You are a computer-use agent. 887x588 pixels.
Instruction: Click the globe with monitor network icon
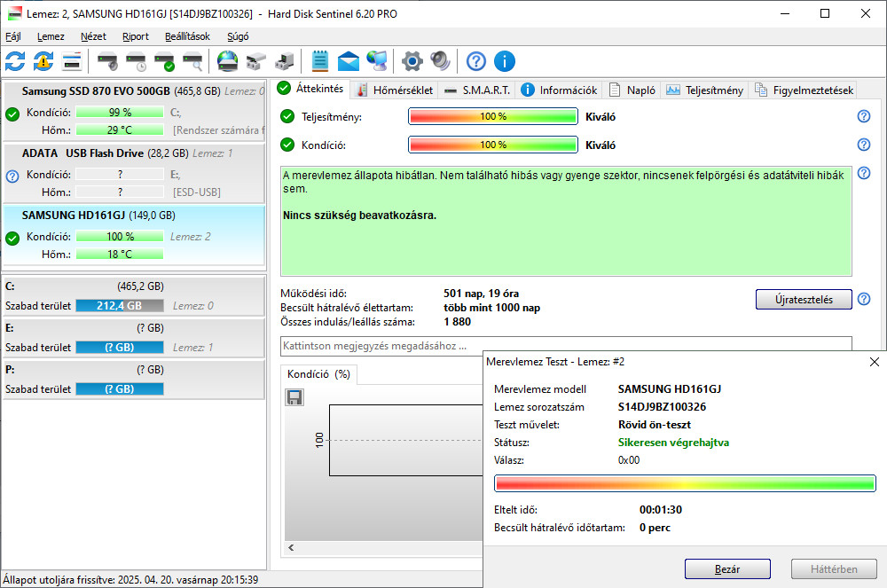coord(377,61)
